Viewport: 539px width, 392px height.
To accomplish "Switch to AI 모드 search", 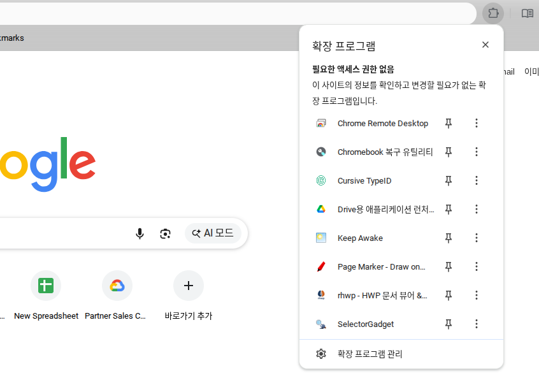I will click(x=213, y=233).
